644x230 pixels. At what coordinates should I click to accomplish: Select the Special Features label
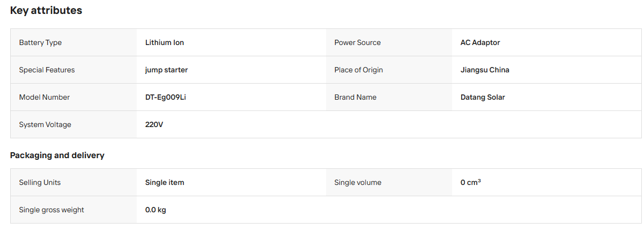47,70
